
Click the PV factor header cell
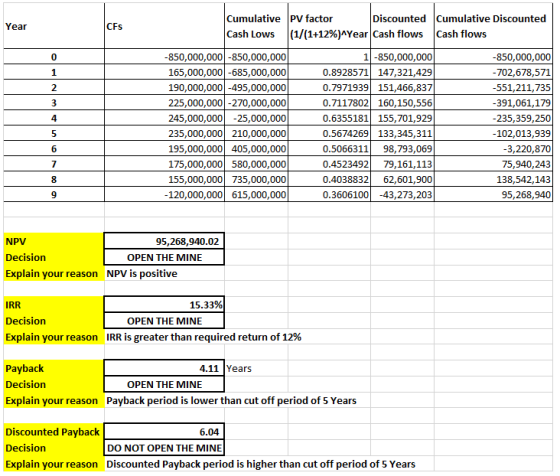pyautogui.click(x=329, y=26)
